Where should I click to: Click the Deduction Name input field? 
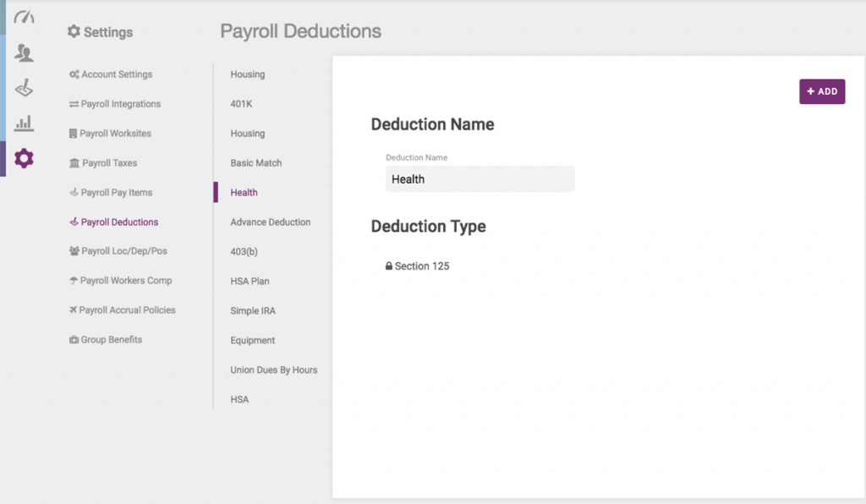click(x=480, y=179)
